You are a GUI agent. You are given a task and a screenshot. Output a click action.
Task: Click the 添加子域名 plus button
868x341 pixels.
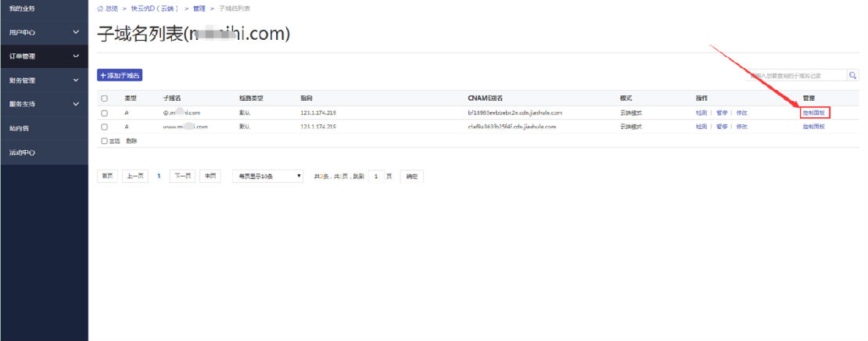(120, 75)
